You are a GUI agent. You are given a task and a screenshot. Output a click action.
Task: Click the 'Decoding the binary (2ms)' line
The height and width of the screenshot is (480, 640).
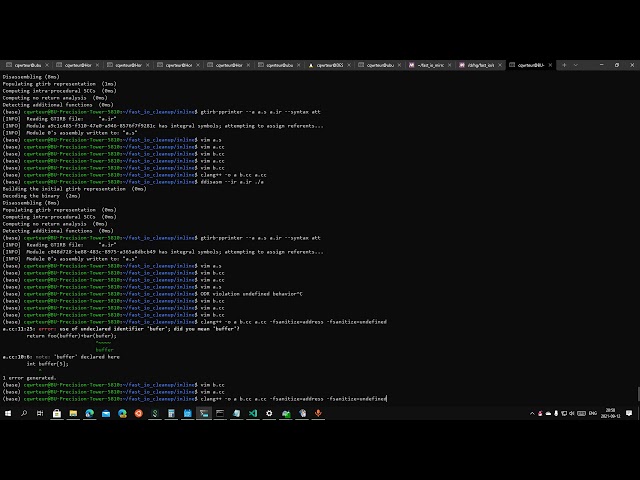click(42, 196)
